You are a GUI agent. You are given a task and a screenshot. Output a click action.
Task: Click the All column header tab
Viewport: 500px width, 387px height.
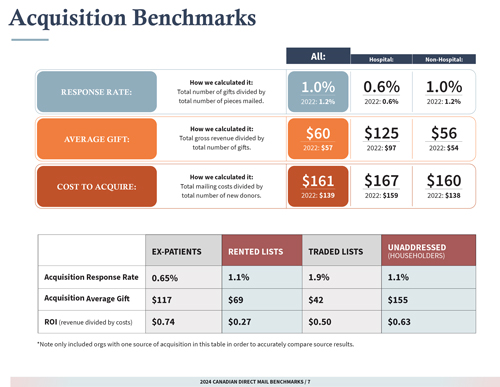pyautogui.click(x=318, y=56)
